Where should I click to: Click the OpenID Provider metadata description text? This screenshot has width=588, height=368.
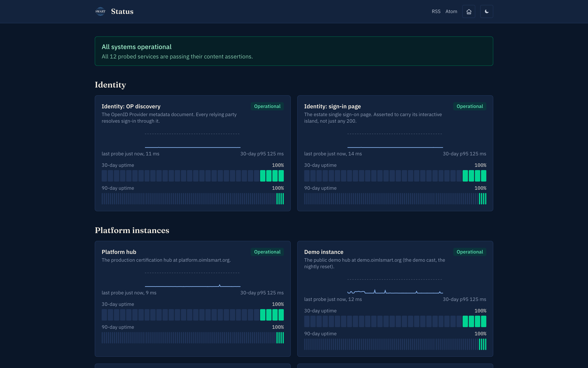(169, 118)
